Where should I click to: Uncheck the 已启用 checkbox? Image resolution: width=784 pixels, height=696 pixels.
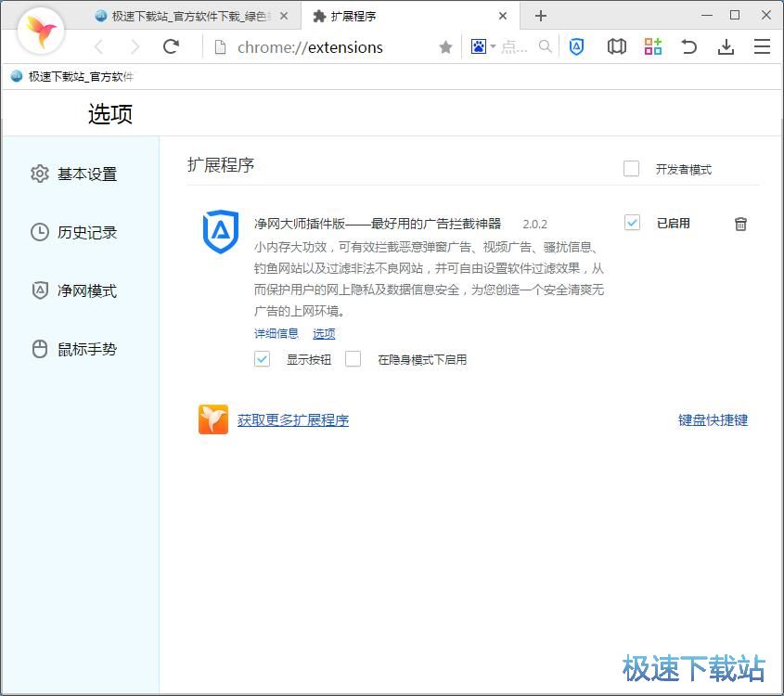632,223
